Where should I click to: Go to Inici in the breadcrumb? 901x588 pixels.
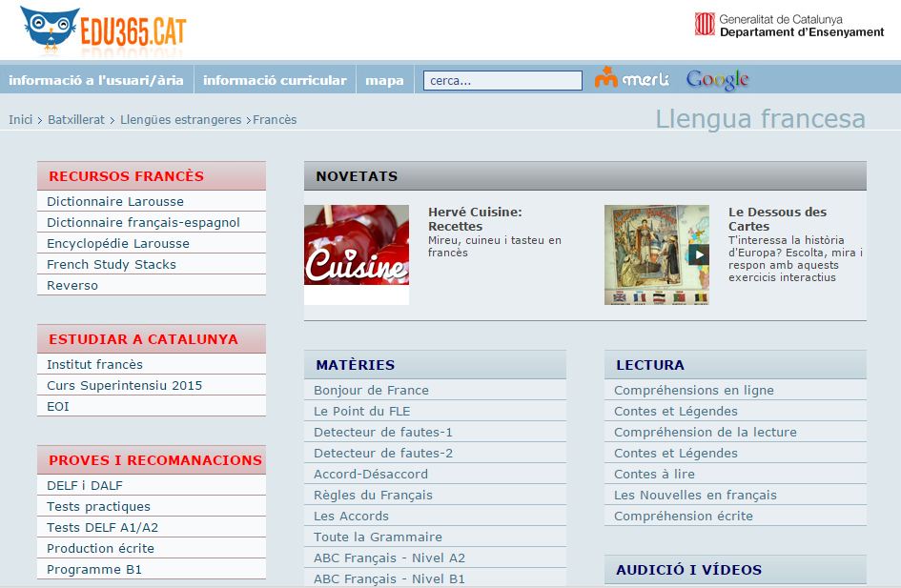tap(21, 120)
